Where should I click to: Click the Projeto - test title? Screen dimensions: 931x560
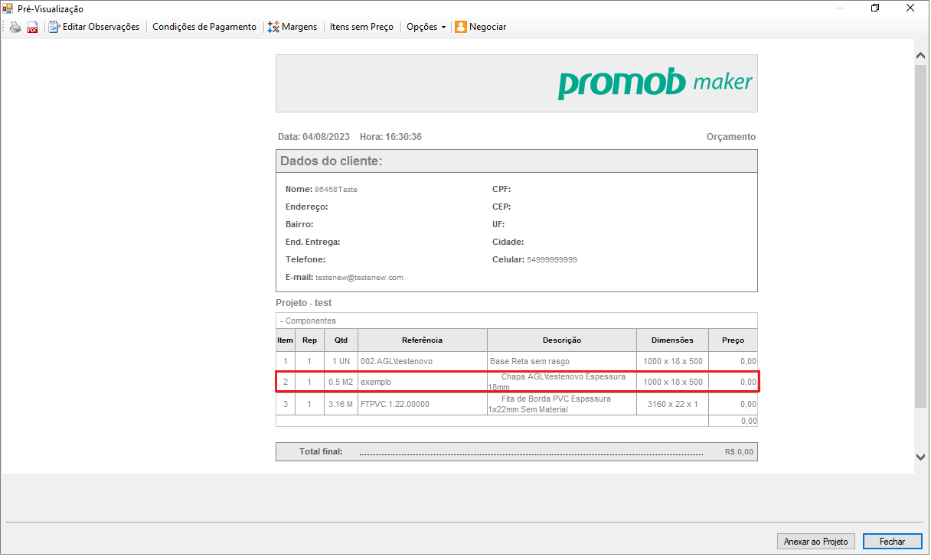pyautogui.click(x=304, y=303)
